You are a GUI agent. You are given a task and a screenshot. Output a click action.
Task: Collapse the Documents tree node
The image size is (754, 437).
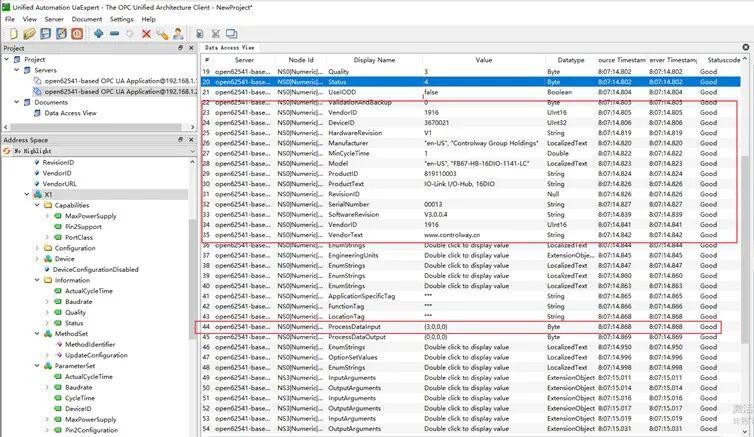[17, 102]
